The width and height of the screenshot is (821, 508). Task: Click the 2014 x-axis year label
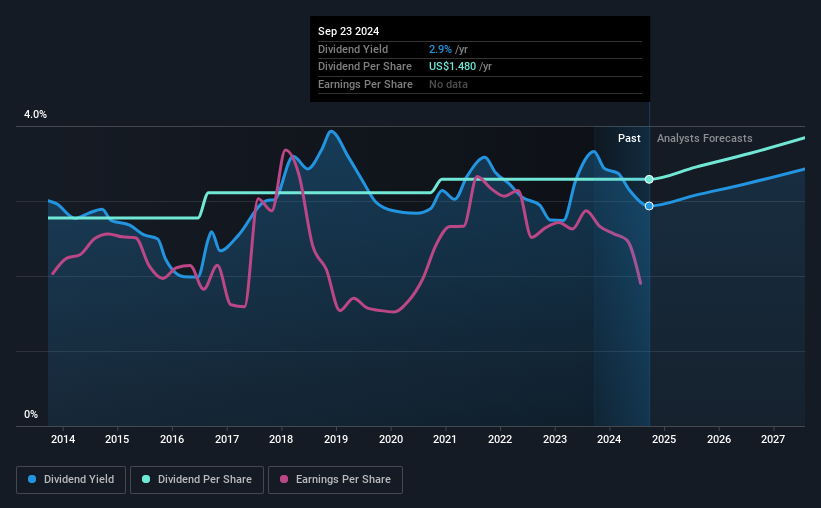click(x=63, y=439)
